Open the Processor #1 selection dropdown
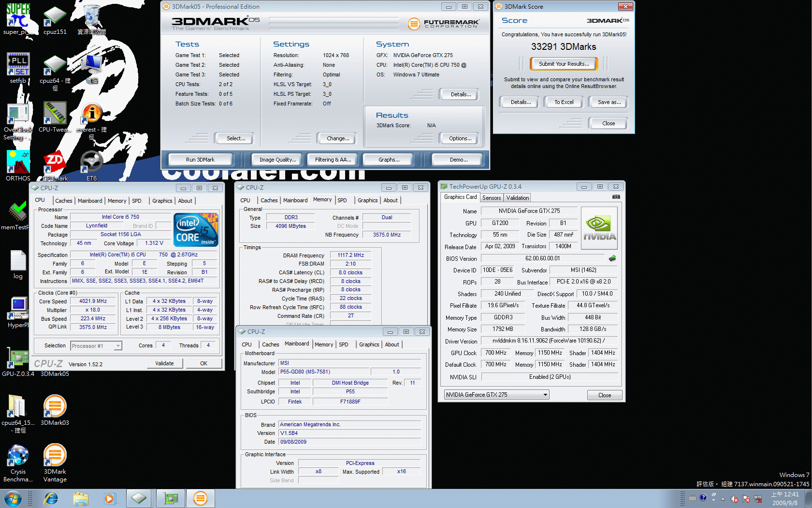Viewport: 812px width, 508px height. (96, 345)
